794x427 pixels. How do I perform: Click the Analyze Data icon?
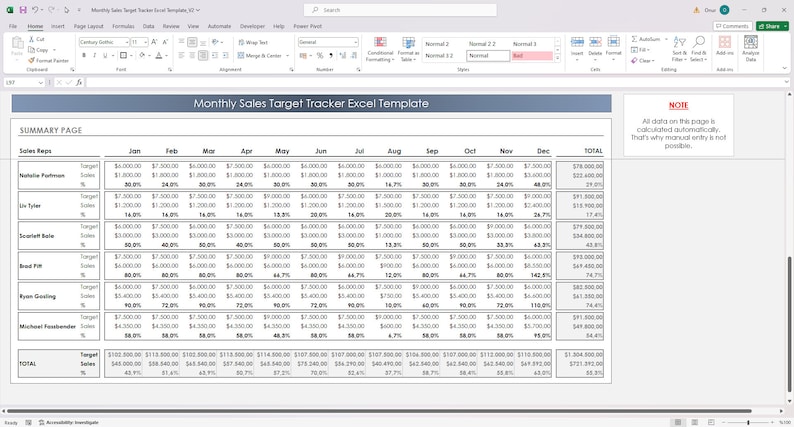[750, 42]
